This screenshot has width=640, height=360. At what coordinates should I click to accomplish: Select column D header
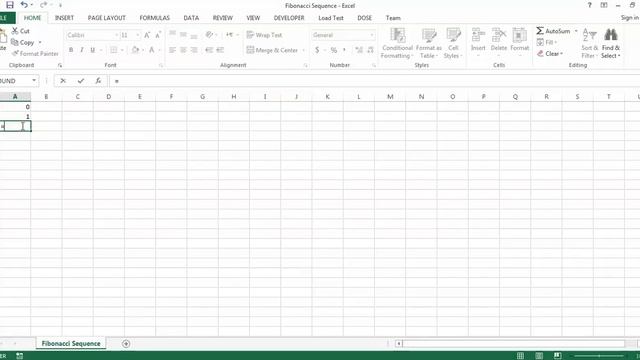tap(109, 97)
